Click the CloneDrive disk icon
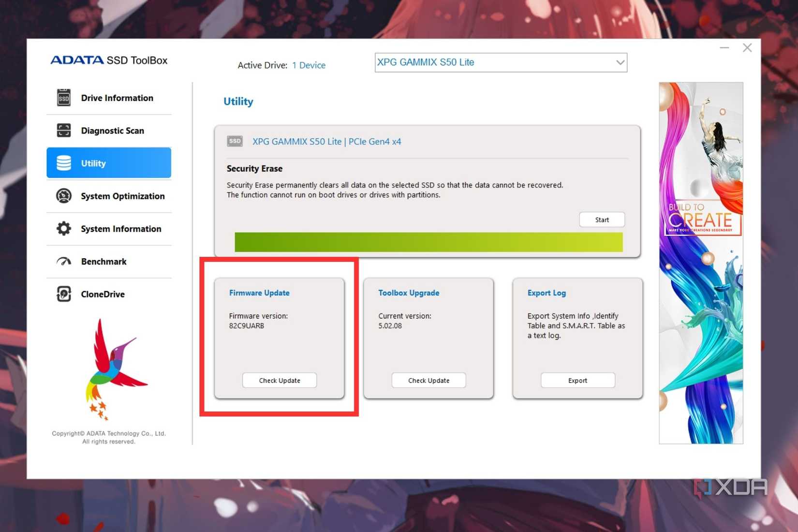 [x=63, y=294]
